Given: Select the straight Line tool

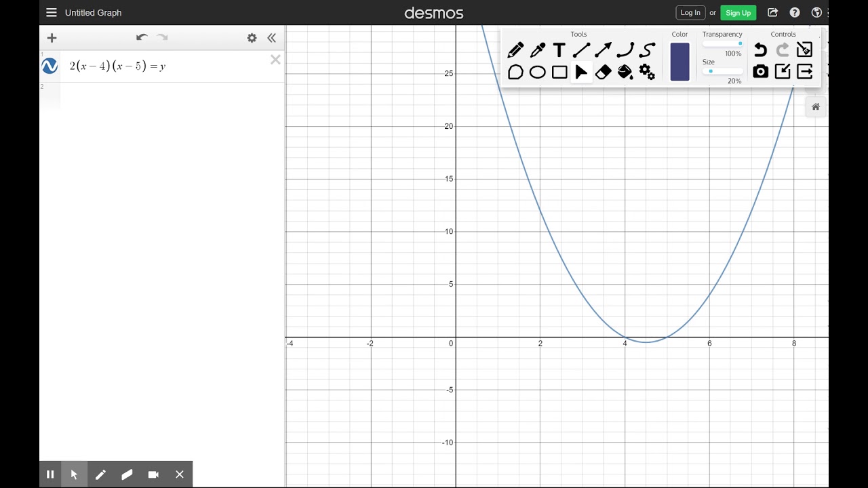Looking at the screenshot, I should [x=581, y=50].
